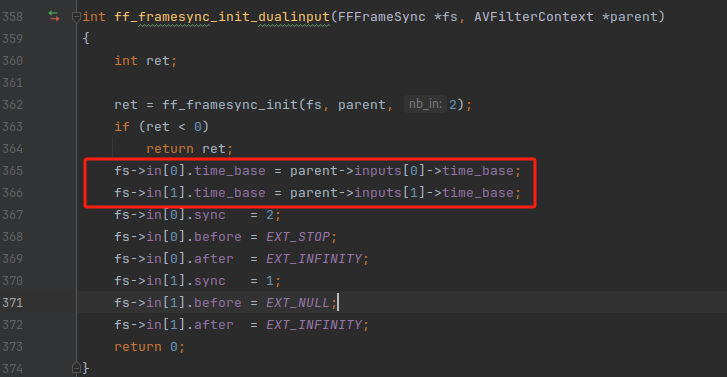This screenshot has height=377, width=727.
Task: Click fs->in[1].after on line 372
Action: (x=174, y=325)
